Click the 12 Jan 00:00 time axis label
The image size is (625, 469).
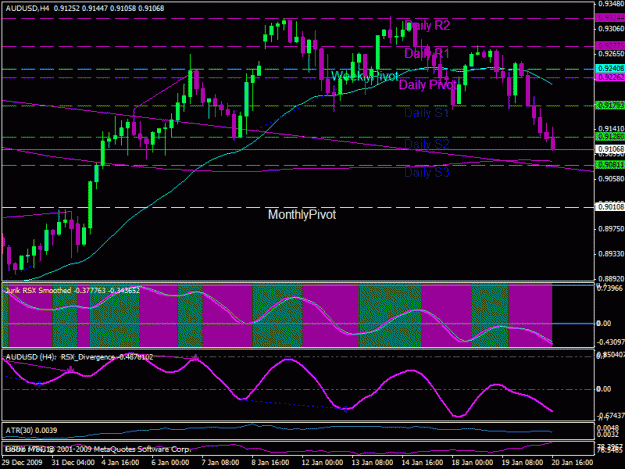[322, 463]
